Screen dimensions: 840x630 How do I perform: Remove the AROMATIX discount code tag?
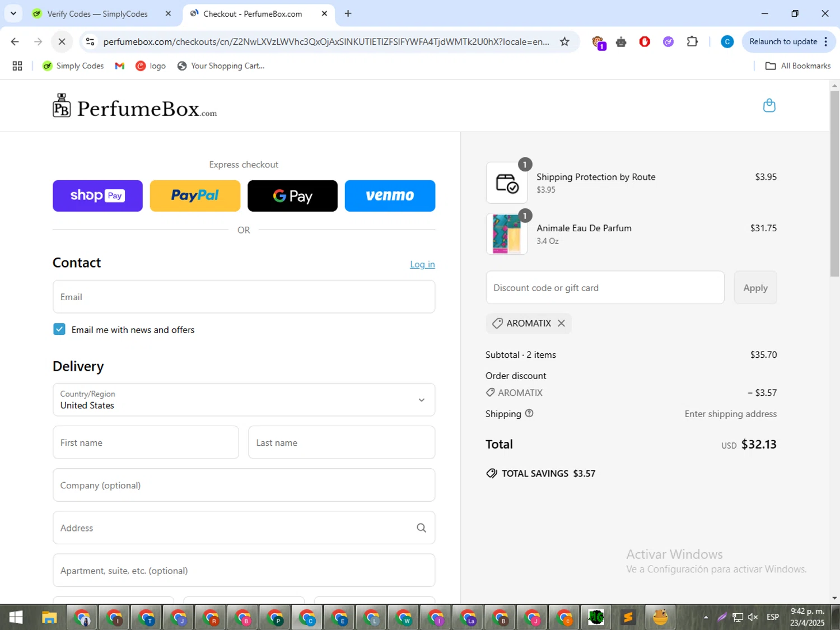pos(561,323)
